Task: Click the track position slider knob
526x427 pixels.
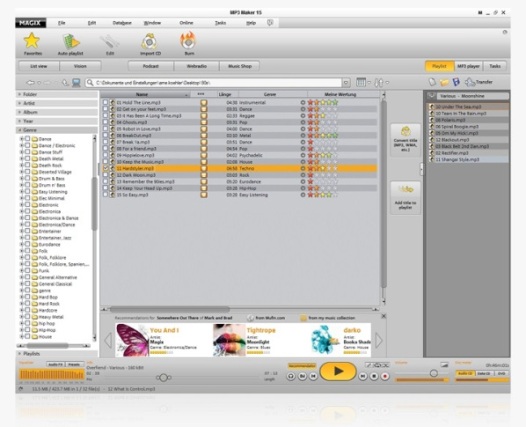Action: pos(163,378)
